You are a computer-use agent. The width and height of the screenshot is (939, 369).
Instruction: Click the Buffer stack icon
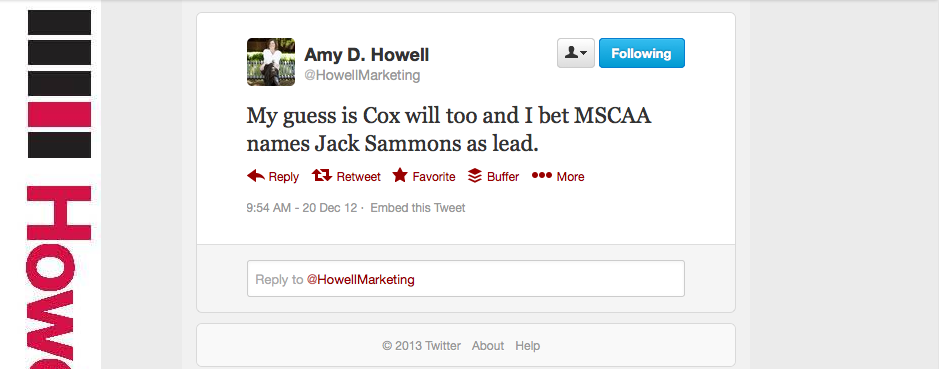click(475, 176)
